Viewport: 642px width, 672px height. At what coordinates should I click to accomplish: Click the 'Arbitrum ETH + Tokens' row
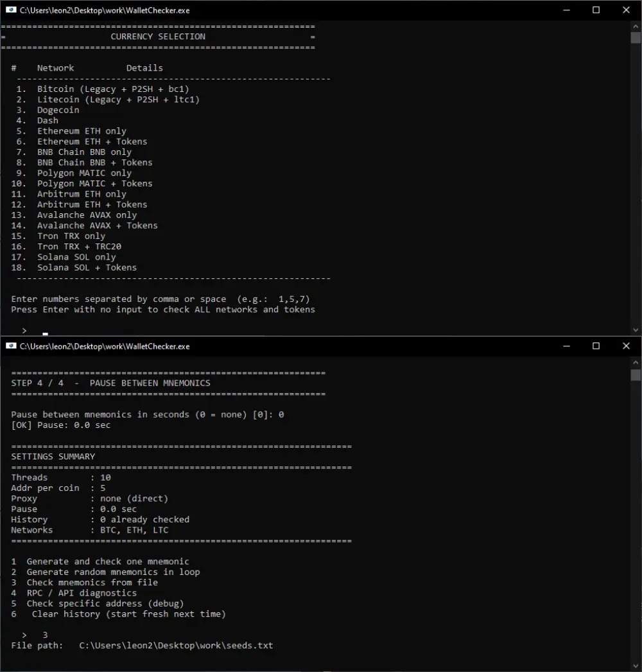coord(79,204)
